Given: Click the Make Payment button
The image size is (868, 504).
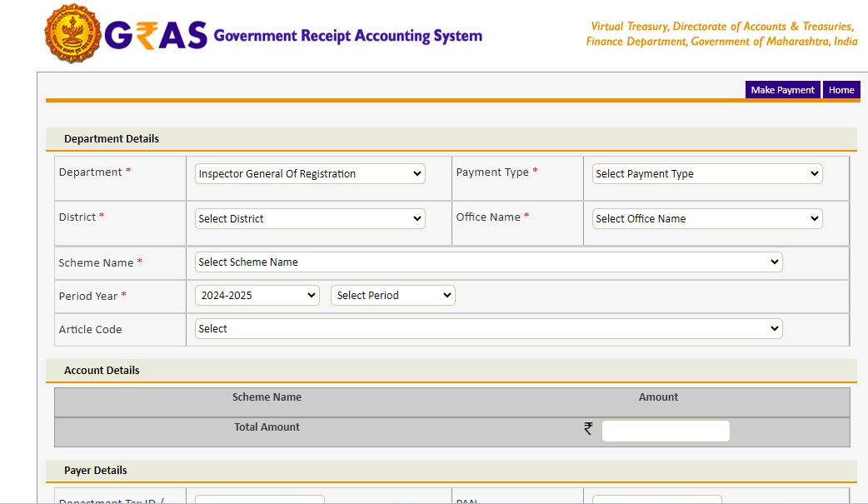Looking at the screenshot, I should coord(782,90).
